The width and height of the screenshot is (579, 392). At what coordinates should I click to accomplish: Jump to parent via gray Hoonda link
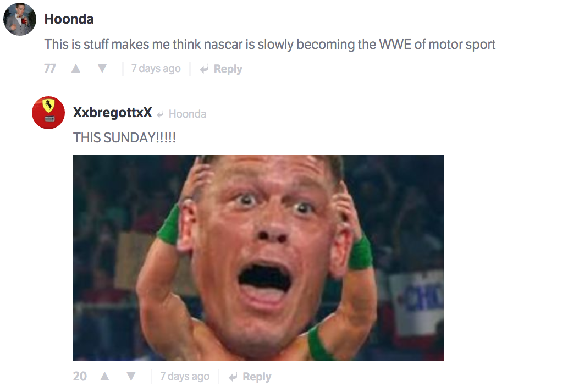coord(187,114)
